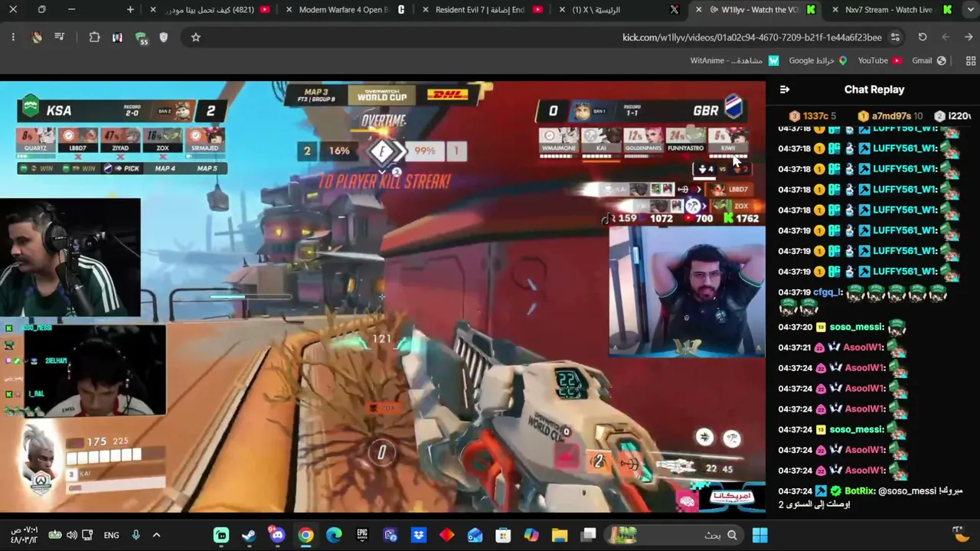Open network settings from system tray

tap(87, 535)
